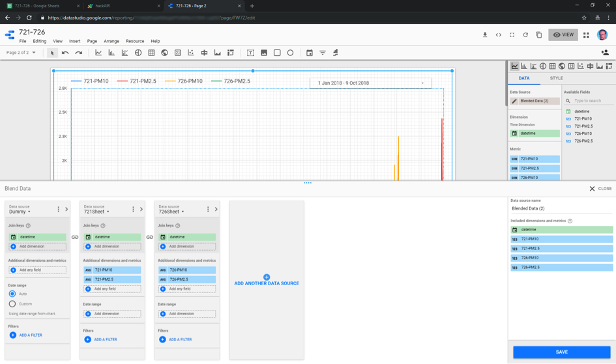
Task: Open the Google apps grid icon
Action: click(586, 35)
